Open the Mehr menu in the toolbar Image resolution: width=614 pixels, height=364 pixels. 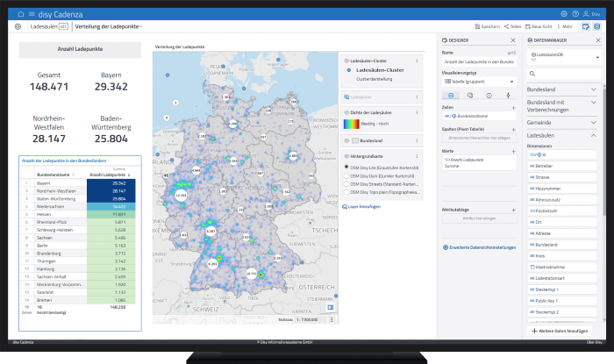tap(565, 26)
